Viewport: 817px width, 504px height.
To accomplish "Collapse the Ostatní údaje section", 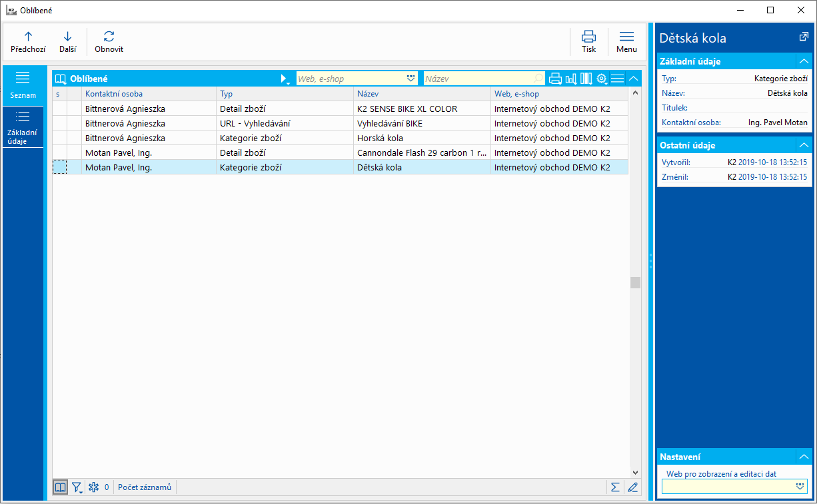I will pyautogui.click(x=804, y=145).
